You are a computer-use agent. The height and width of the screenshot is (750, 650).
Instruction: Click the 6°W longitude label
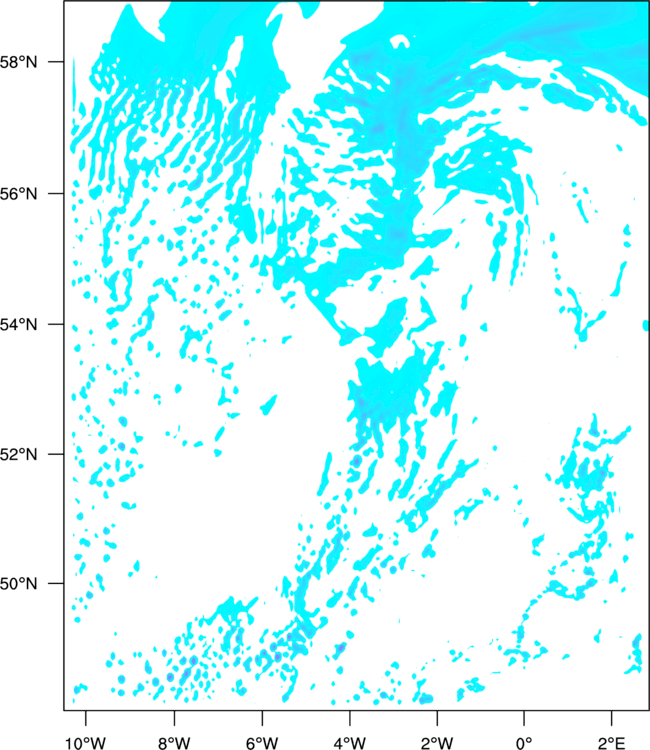[x=262, y=743]
